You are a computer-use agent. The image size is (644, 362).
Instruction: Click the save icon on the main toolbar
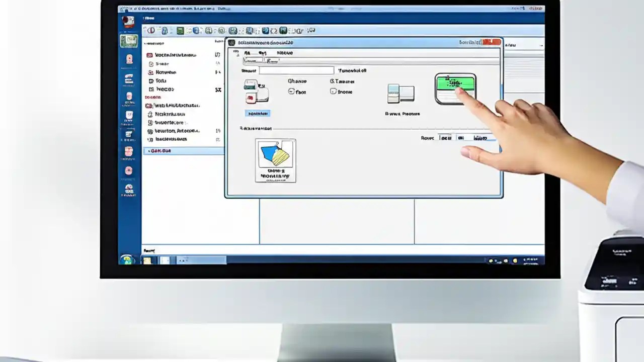tap(180, 31)
